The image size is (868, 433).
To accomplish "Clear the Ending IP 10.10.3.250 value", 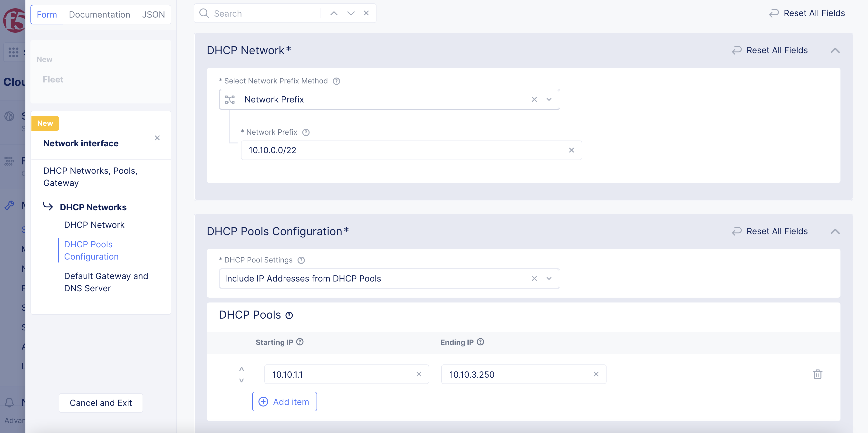I will coord(596,374).
